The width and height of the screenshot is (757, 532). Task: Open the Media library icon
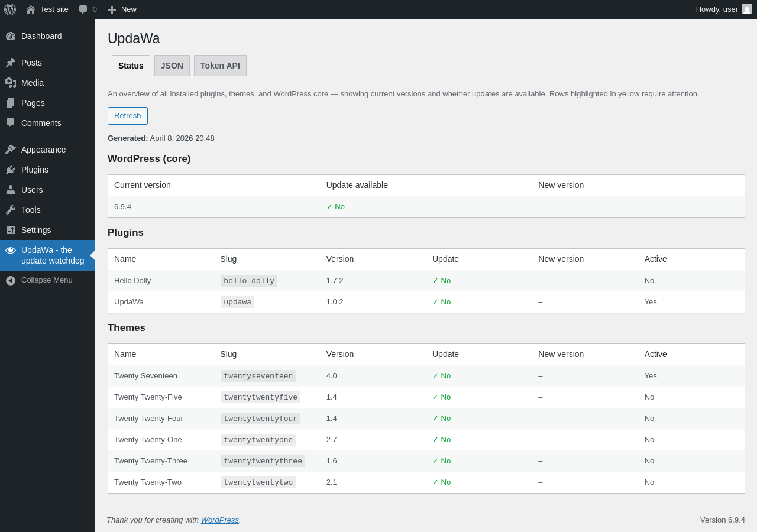coord(11,83)
